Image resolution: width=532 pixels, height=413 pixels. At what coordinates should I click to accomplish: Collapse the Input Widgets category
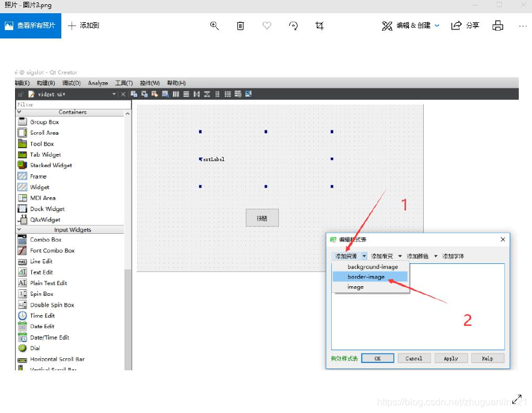click(19, 230)
